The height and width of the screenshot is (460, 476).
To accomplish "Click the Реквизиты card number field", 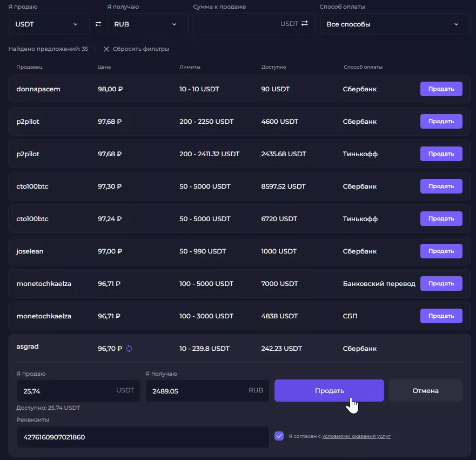I will (143, 437).
